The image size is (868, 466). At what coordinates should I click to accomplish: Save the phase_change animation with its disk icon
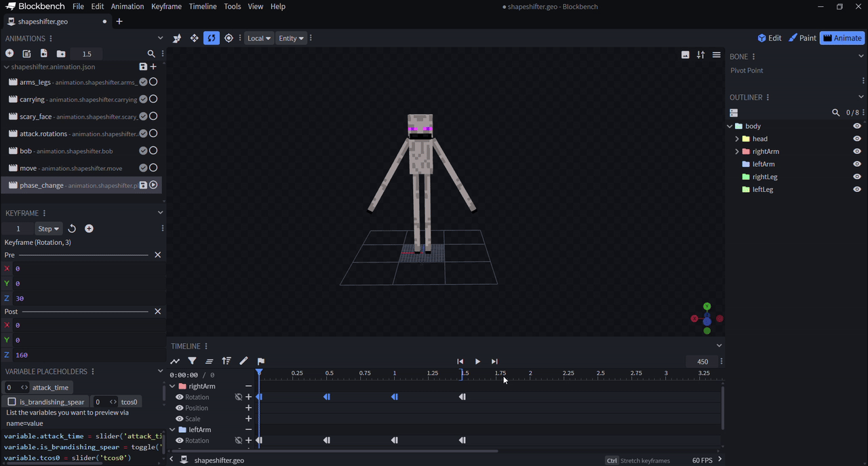click(143, 185)
